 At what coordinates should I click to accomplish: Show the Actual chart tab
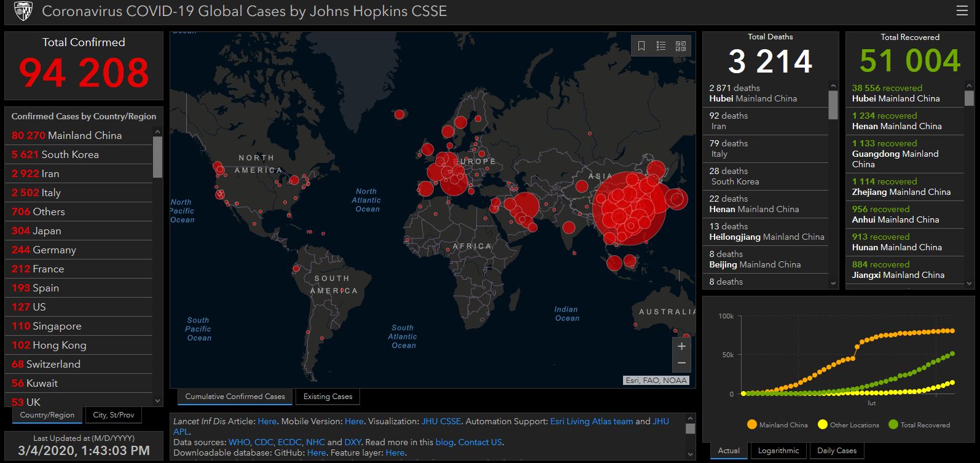click(x=729, y=451)
